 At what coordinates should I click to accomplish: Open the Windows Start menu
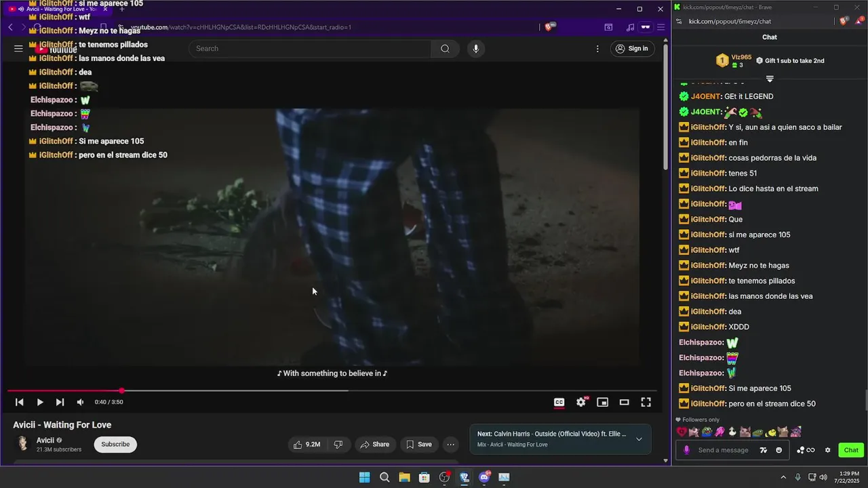tap(364, 477)
